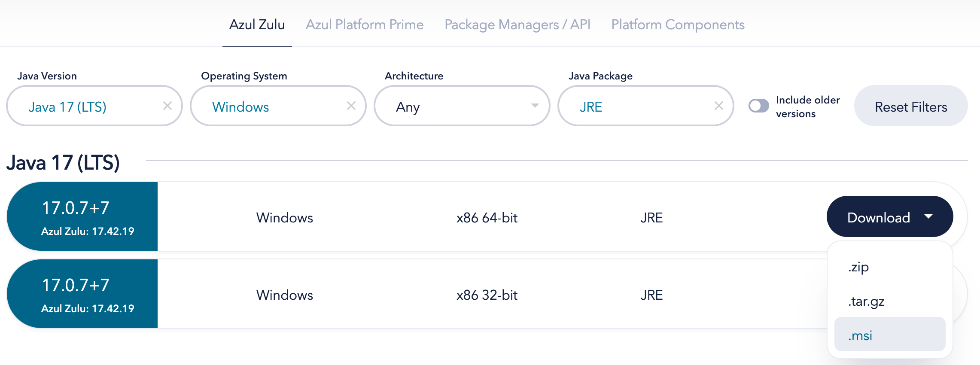Click JRE text in the 32-bit row
Screen dimensions: 980x365
click(651, 295)
